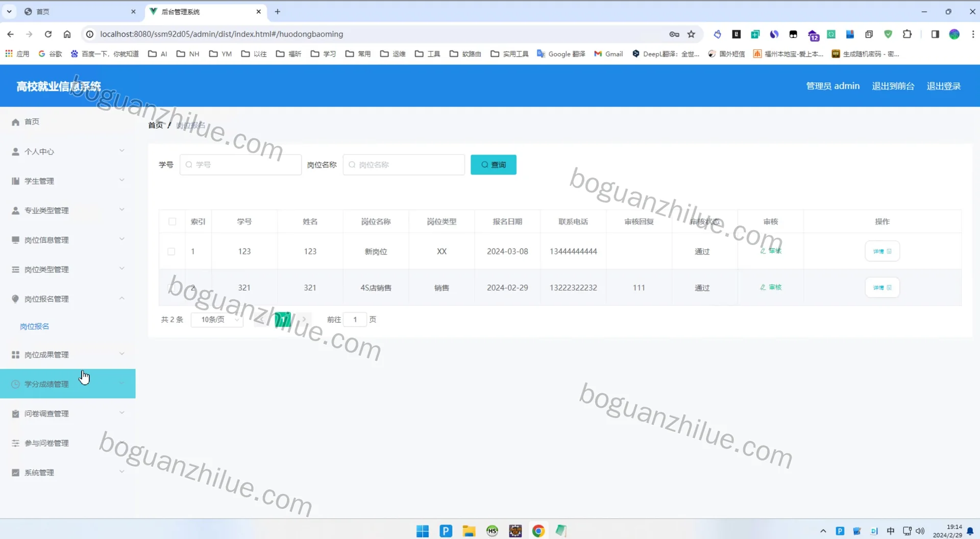Open the browser three-dot menu
Viewport: 980px width, 539px height.
(x=973, y=34)
